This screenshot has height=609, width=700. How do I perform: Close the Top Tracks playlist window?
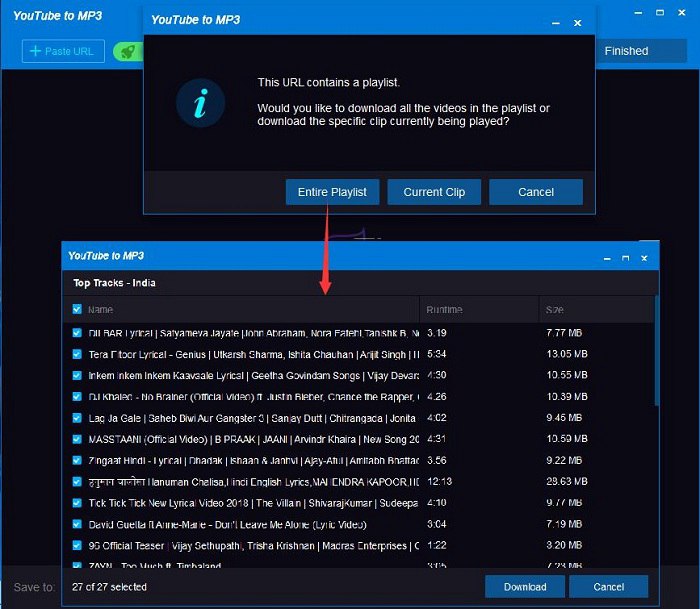click(645, 258)
